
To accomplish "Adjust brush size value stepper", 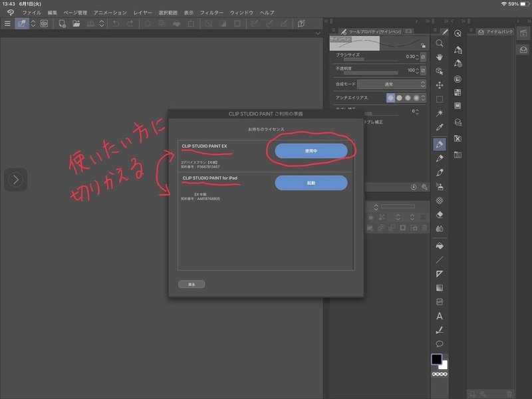I will 418,57.
